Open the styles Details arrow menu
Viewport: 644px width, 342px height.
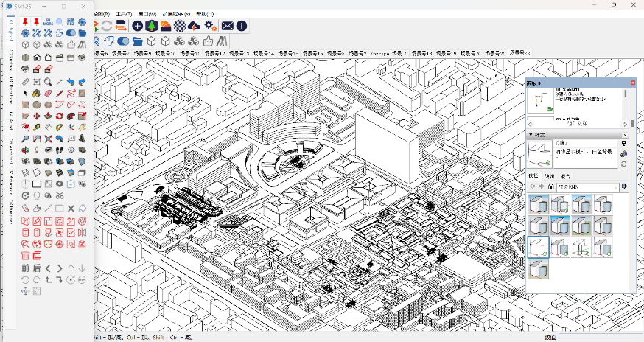tap(624, 186)
